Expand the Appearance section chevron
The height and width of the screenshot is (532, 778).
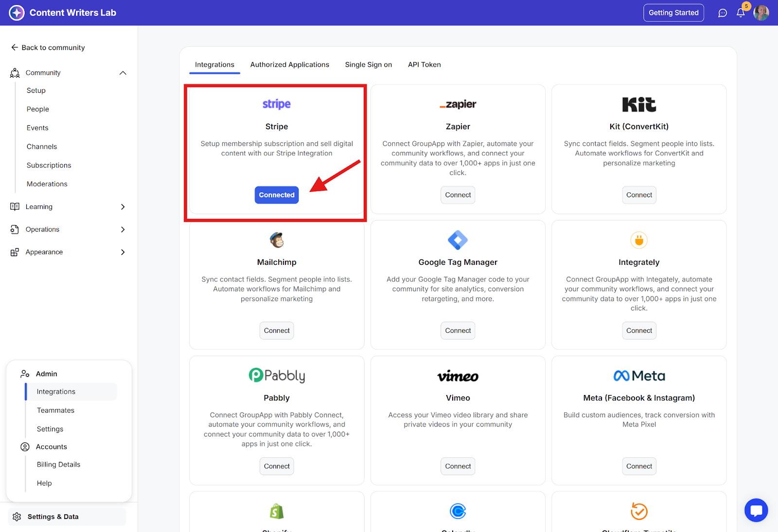point(123,252)
